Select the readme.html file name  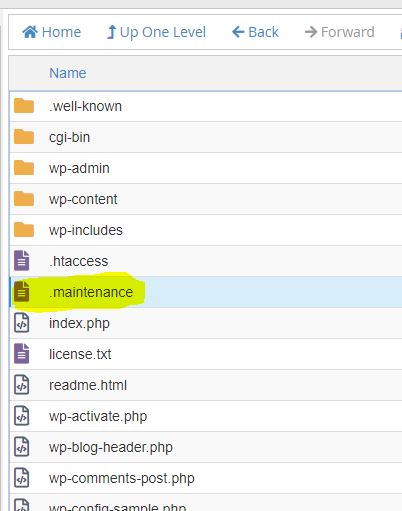tap(88, 385)
